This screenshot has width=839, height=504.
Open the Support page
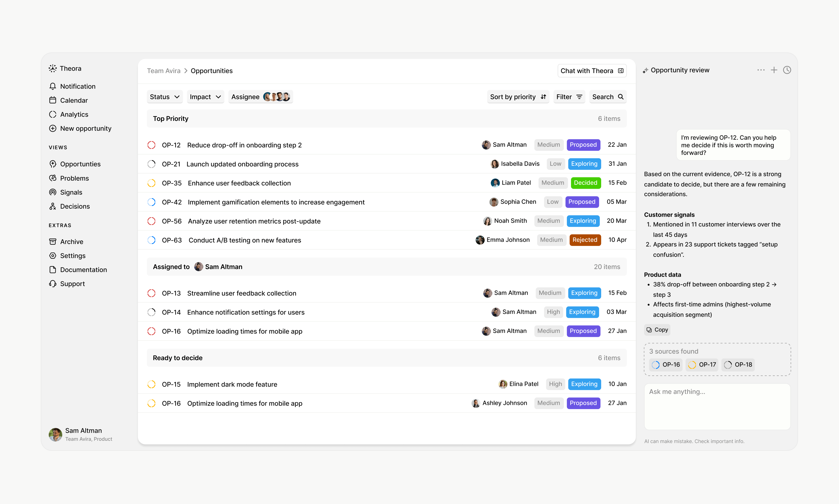pyautogui.click(x=72, y=284)
